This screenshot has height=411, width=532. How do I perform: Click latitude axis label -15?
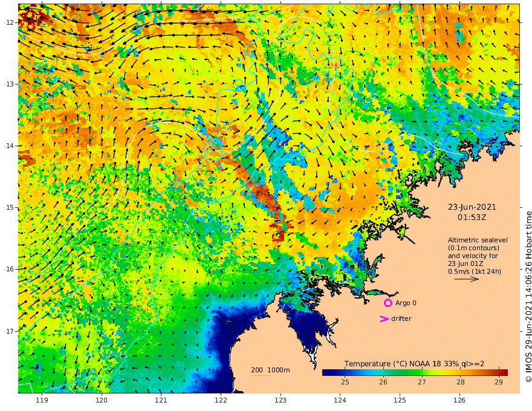10,207
